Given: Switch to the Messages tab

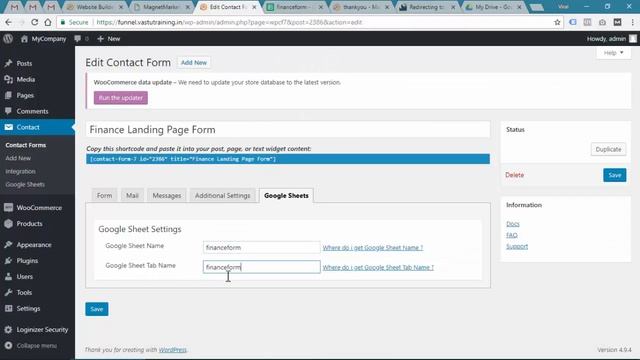Looking at the screenshot, I should click(x=167, y=196).
